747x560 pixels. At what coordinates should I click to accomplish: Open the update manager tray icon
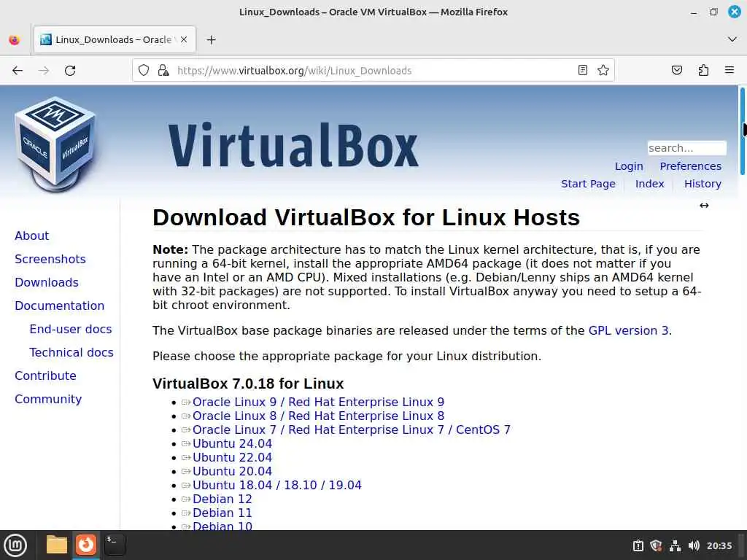click(638, 545)
